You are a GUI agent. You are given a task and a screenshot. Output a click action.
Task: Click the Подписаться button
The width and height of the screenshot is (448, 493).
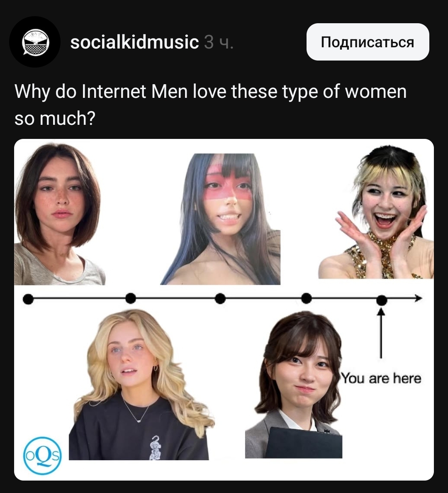(368, 42)
